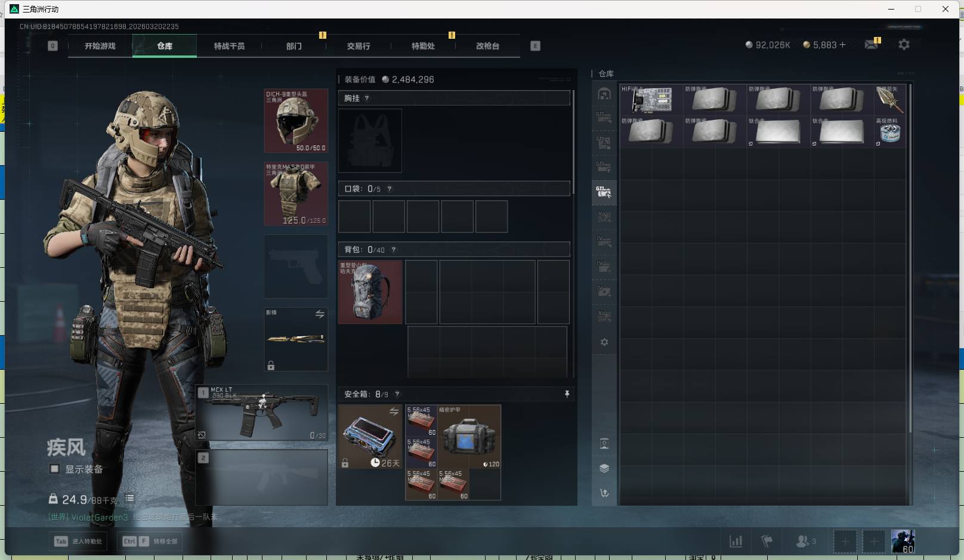
Task: Open the player avatar marked 60
Action: coord(903,542)
